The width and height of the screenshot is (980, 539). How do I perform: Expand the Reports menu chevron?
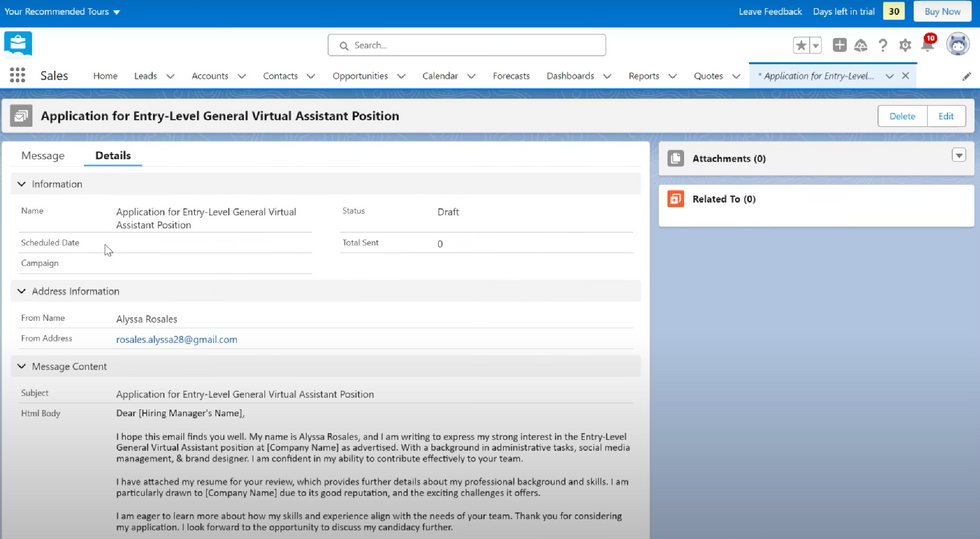tap(672, 76)
